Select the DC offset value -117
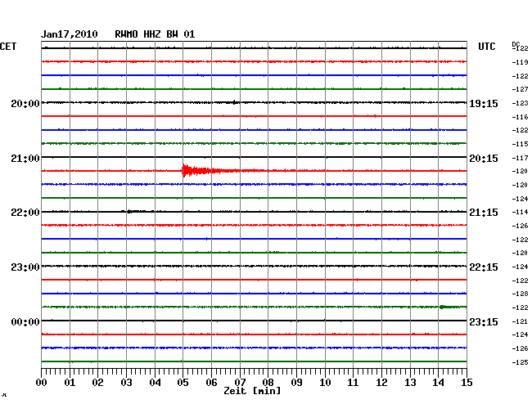 coord(520,158)
